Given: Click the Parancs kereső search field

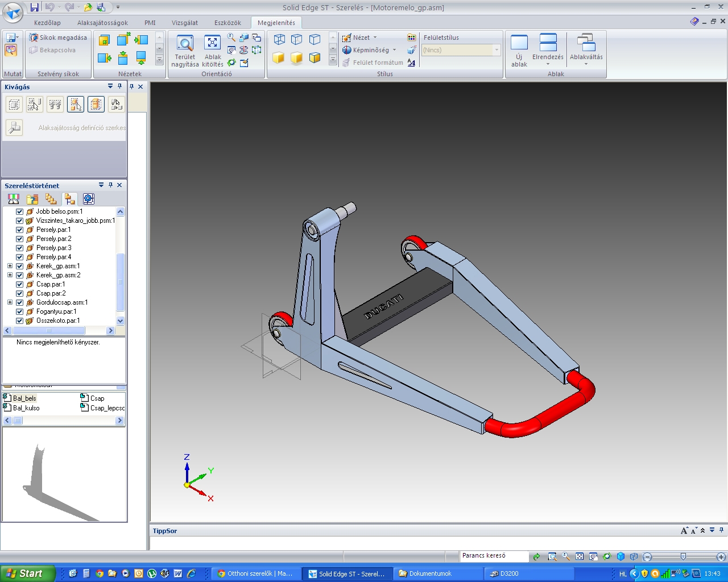Looking at the screenshot, I should tap(494, 556).
